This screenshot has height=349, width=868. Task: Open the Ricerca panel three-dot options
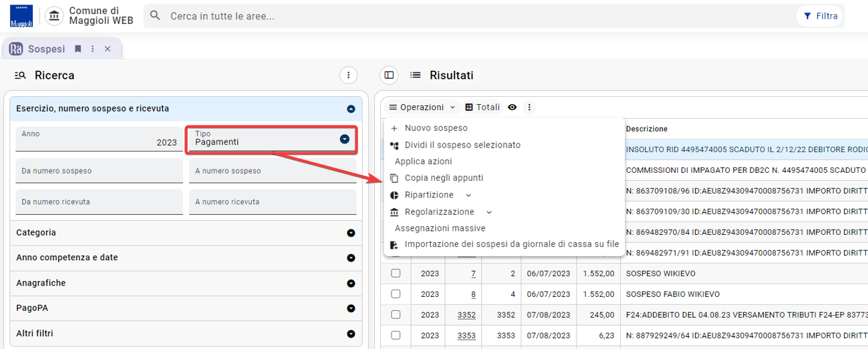point(348,75)
